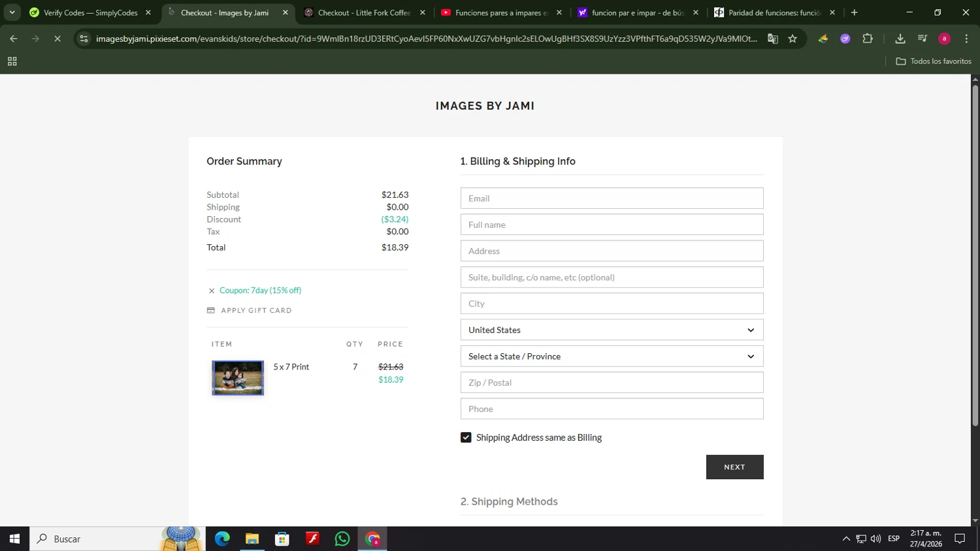Remove the 7day coupon with the X icon

click(211, 291)
